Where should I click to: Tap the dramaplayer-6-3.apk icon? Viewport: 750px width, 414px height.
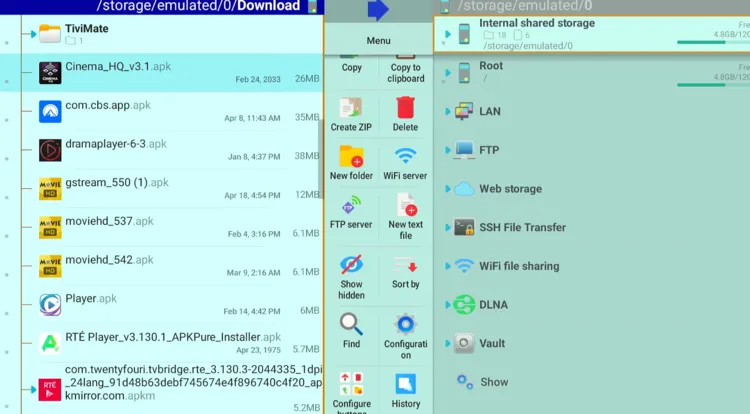point(50,150)
